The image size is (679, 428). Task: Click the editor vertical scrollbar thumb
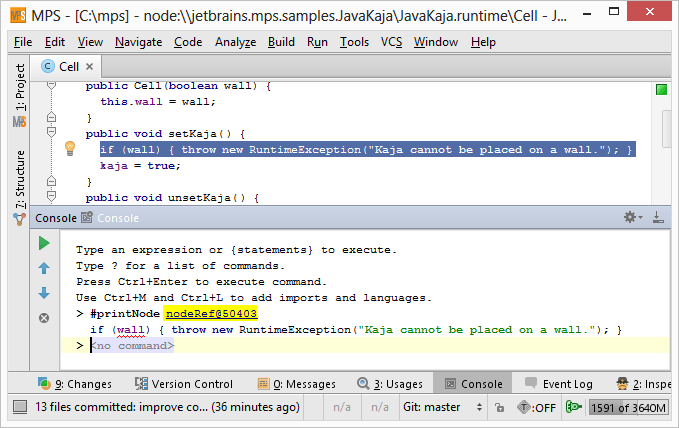[x=666, y=129]
